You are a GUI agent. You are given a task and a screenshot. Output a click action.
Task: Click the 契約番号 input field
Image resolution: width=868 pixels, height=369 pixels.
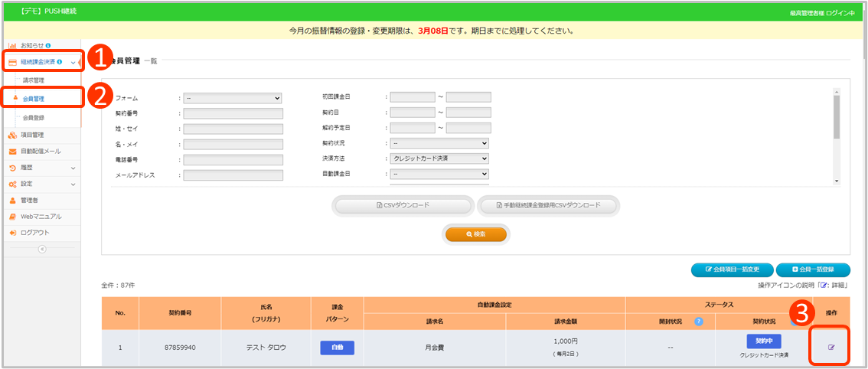click(x=233, y=113)
